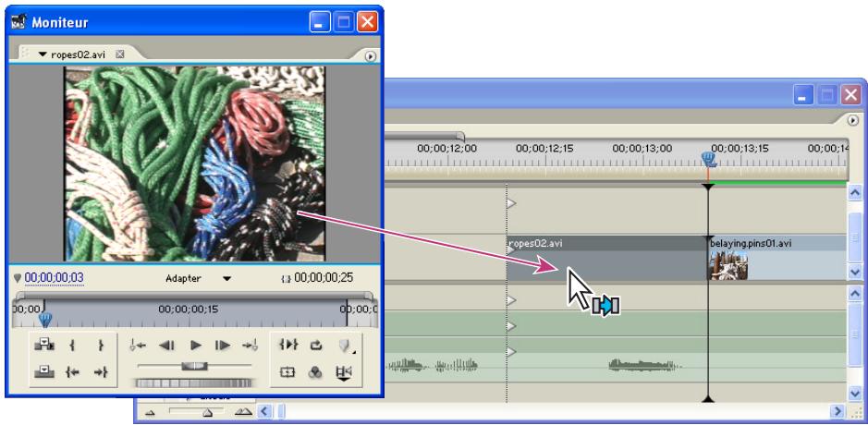Toggle Loop playback
This screenshot has width=868, height=425.
(x=314, y=346)
